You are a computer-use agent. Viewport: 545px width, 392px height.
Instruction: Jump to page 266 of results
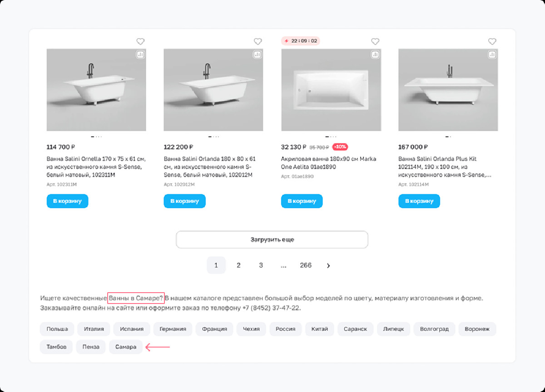306,265
